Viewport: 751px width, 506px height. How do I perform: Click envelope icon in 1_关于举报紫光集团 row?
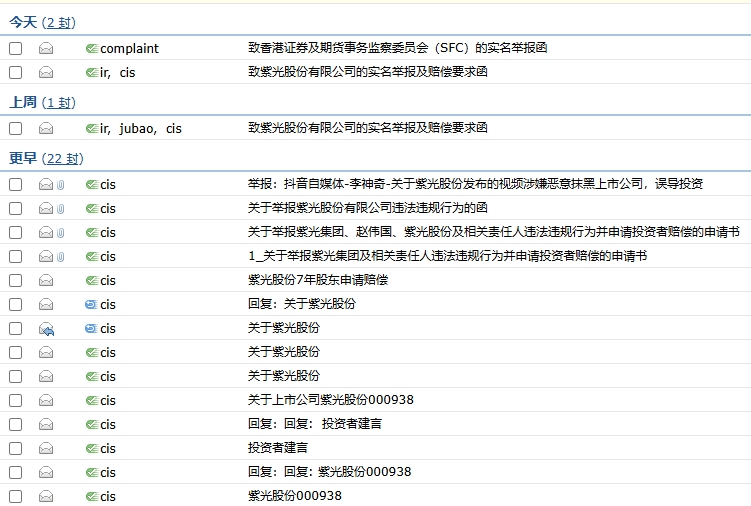point(46,256)
